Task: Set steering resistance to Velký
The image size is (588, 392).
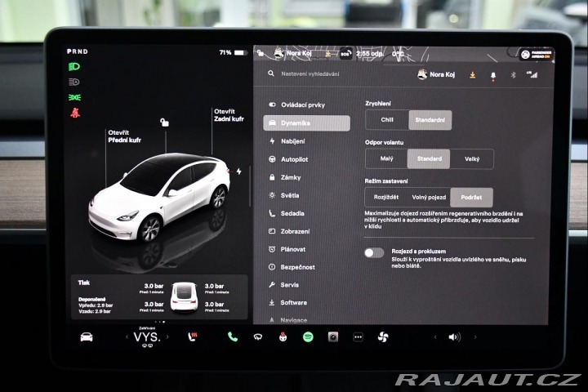Action: click(472, 158)
